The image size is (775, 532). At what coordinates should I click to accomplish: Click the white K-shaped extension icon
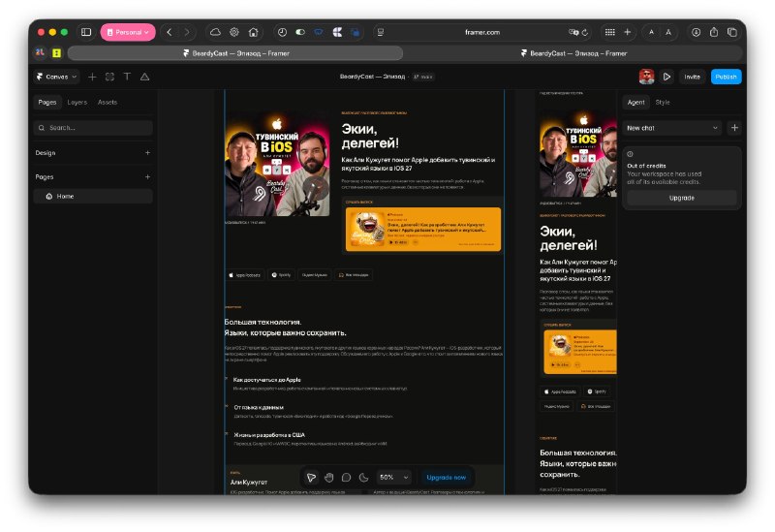coord(337,32)
